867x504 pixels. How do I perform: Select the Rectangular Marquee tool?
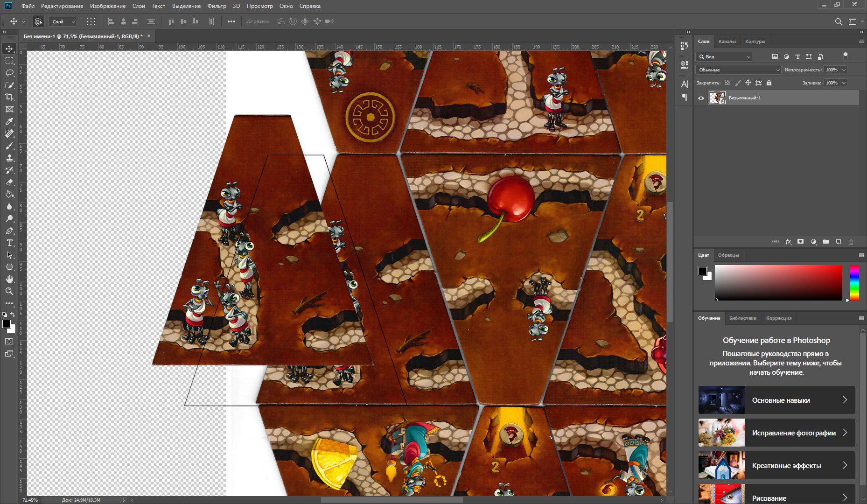click(x=9, y=61)
